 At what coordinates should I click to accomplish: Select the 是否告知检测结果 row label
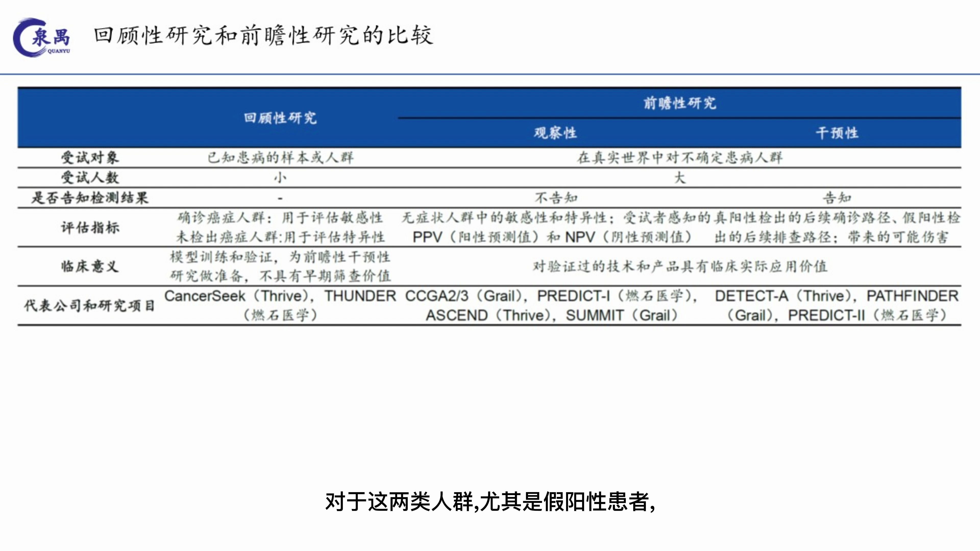[90, 198]
